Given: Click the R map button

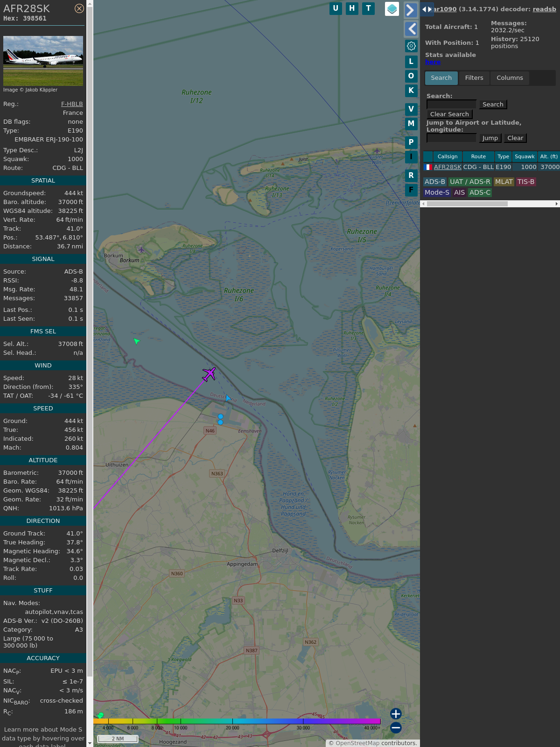Looking at the screenshot, I should pyautogui.click(x=411, y=176).
